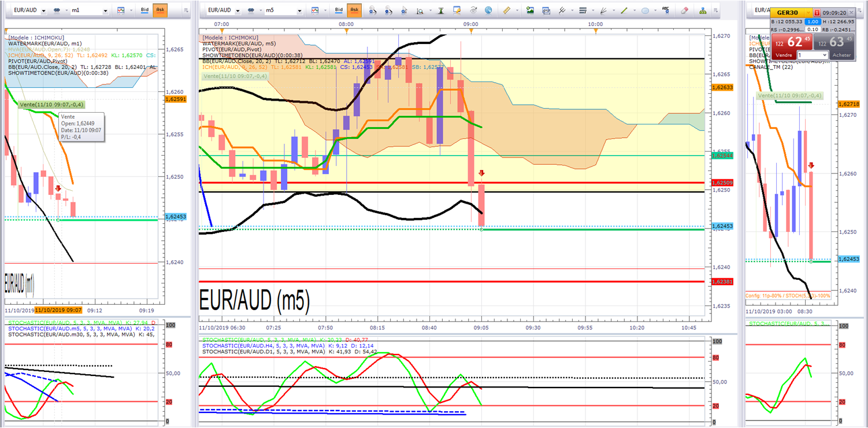Select the ellipse shape drawing tool
This screenshot has width=868, height=428.
[x=645, y=10]
